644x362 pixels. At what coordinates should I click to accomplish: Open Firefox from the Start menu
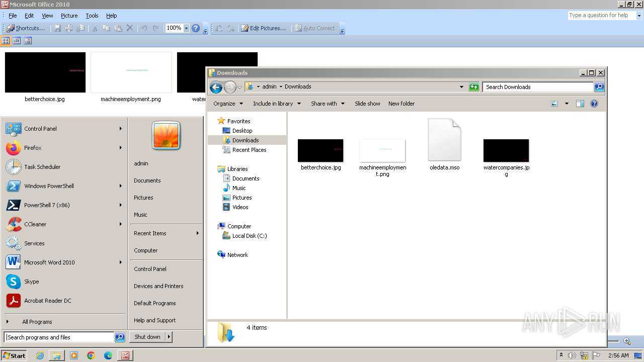(x=64, y=148)
